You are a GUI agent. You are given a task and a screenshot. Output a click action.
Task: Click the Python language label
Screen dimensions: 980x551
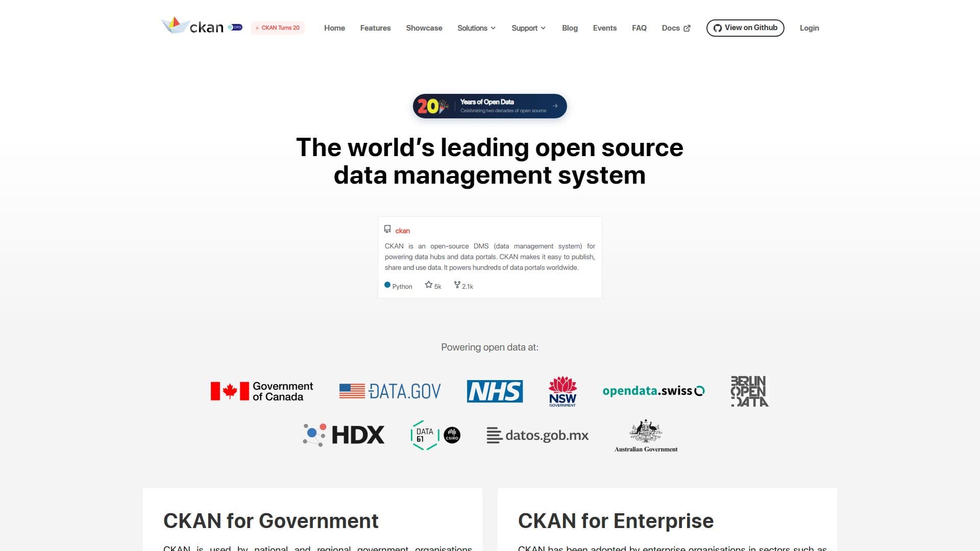tap(402, 286)
